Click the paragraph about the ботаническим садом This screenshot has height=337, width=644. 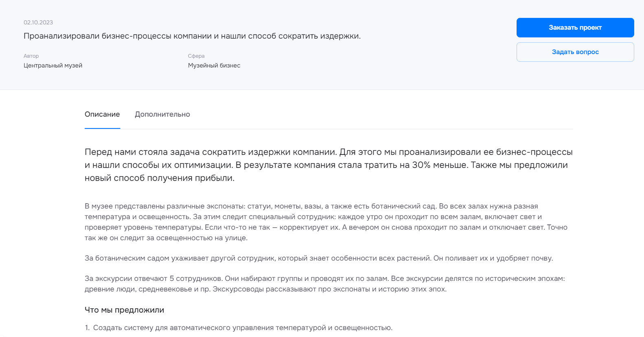point(319,258)
